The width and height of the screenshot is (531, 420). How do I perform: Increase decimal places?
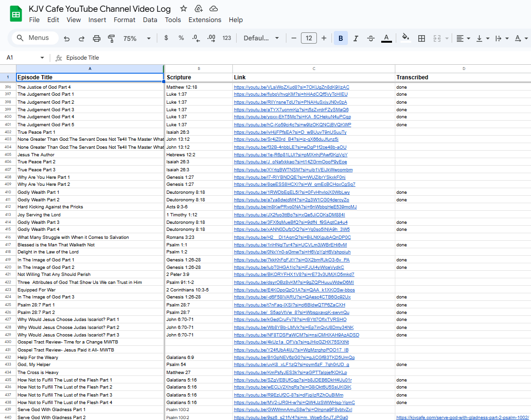pyautogui.click(x=211, y=38)
